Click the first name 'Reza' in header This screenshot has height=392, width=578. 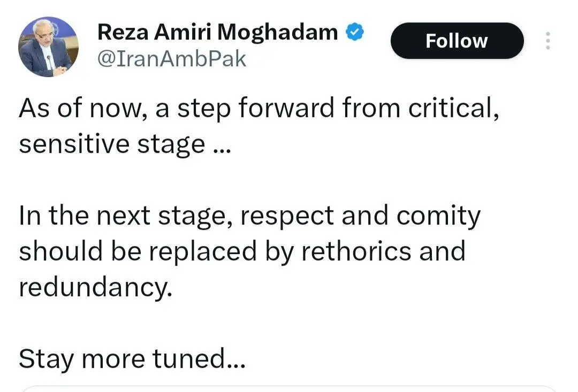tap(120, 33)
